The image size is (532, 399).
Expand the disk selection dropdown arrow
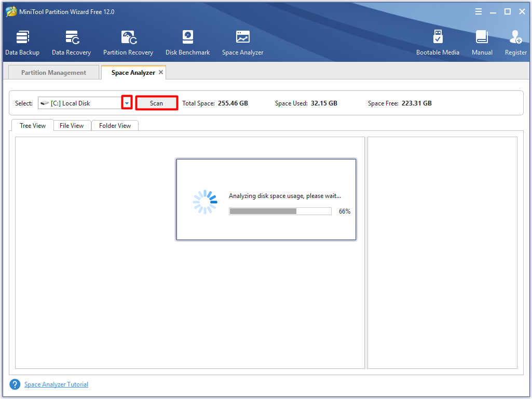click(127, 103)
